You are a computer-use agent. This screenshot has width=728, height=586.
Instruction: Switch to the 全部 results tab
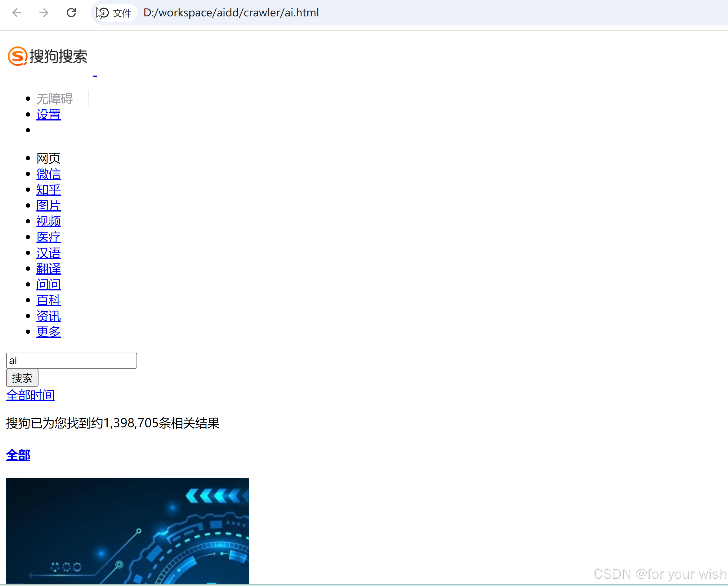[18, 455]
